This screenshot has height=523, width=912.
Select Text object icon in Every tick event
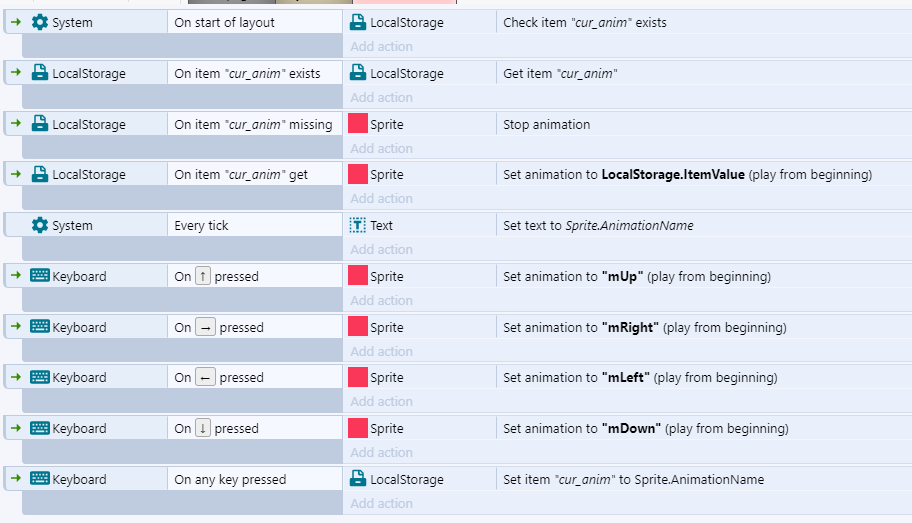[x=357, y=225]
